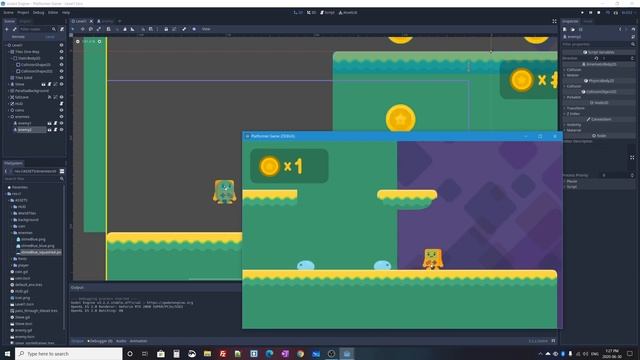The width and height of the screenshot is (640, 360).
Task: Switch to the Script workspace
Action: click(x=327, y=13)
